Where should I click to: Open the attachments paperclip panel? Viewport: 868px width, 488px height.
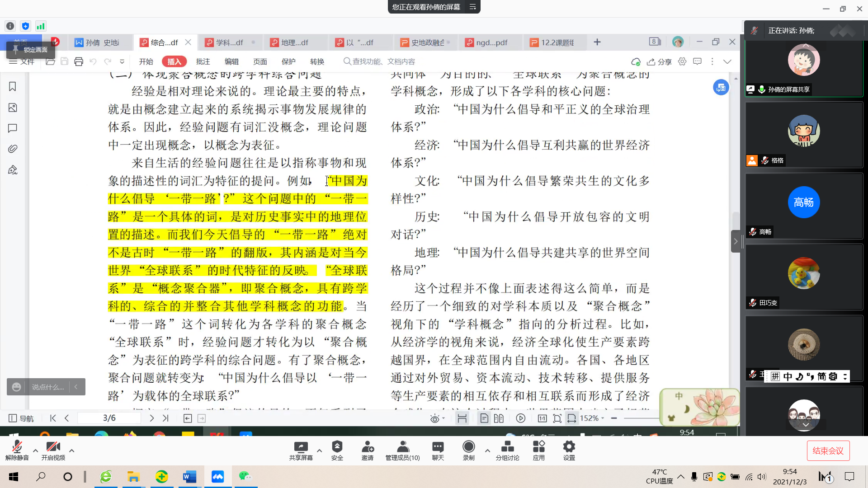pos(13,149)
